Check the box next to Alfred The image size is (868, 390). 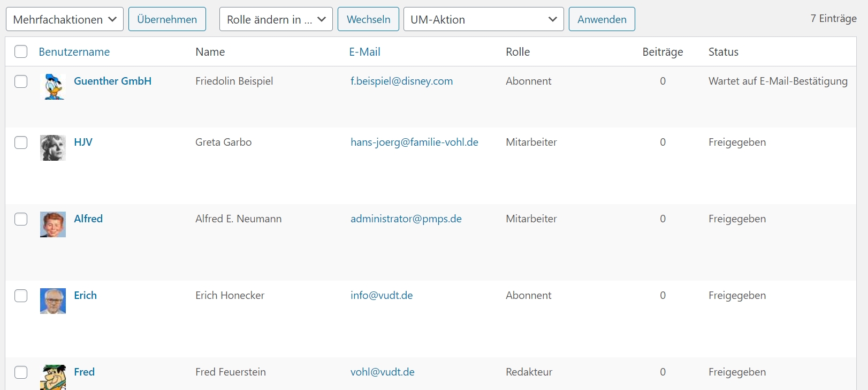[x=21, y=219]
